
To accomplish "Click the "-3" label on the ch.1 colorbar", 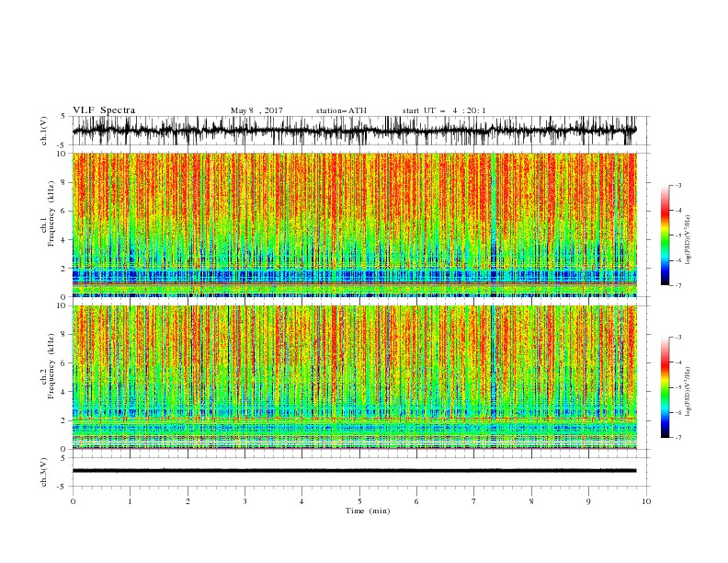I will pyautogui.click(x=678, y=185).
